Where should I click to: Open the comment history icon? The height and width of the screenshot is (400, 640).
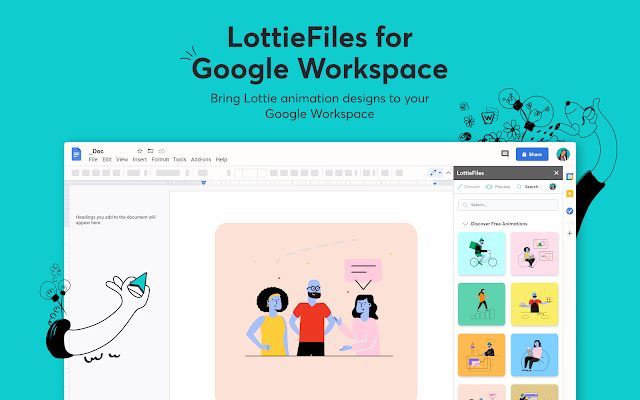[x=505, y=154]
